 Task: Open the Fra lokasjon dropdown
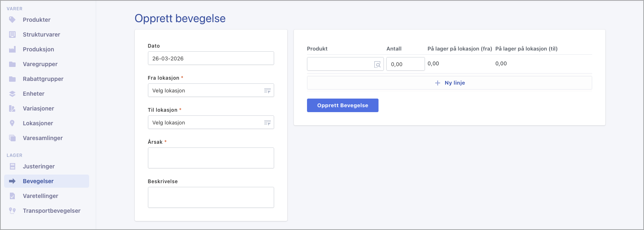[x=210, y=90]
